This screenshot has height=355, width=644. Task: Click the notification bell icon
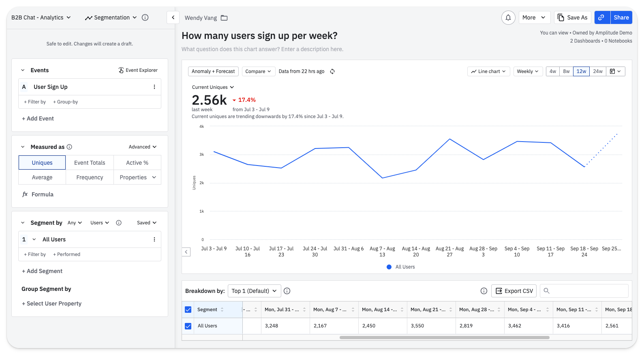tap(508, 17)
